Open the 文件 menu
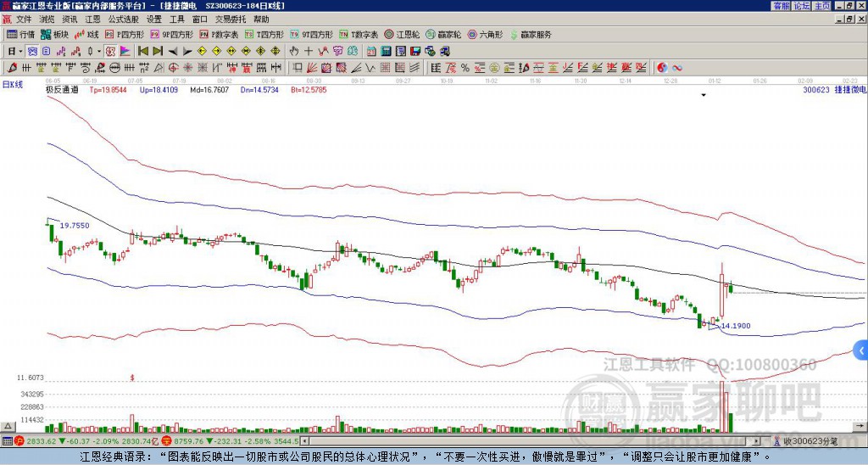868x465 pixels. 24,20
